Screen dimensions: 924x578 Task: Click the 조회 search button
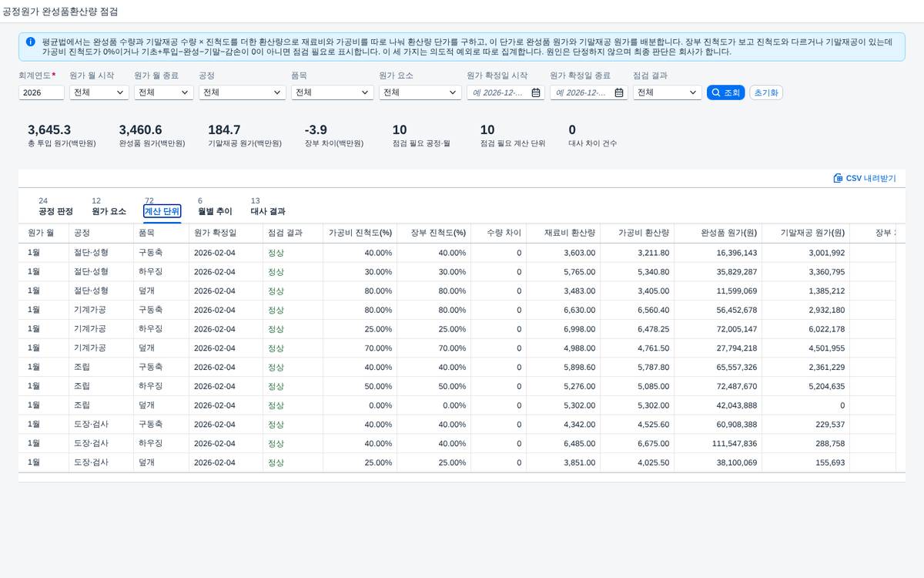(x=726, y=92)
